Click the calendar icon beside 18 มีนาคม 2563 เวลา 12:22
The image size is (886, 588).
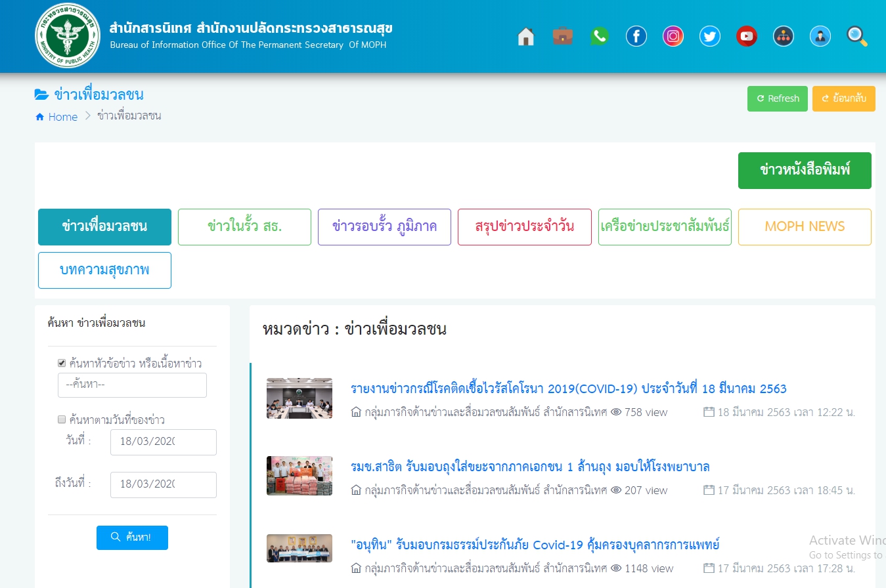click(708, 412)
